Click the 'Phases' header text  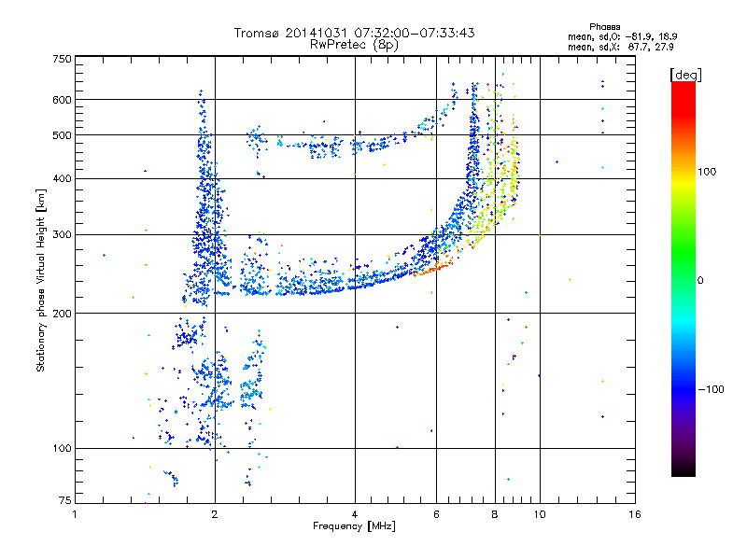click(604, 27)
